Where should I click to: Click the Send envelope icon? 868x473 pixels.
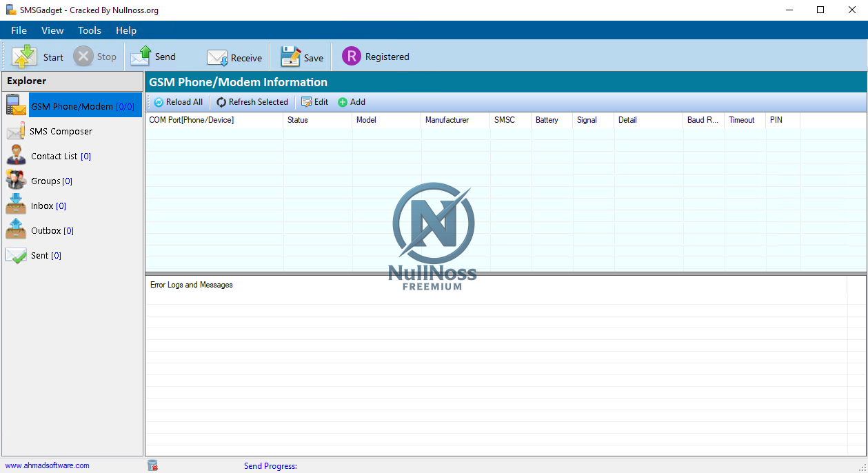tap(141, 57)
